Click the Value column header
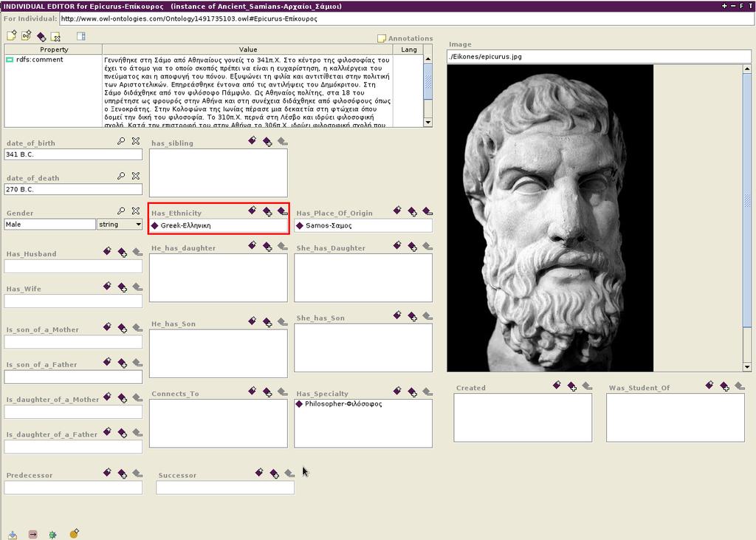756x540 pixels. 248,49
